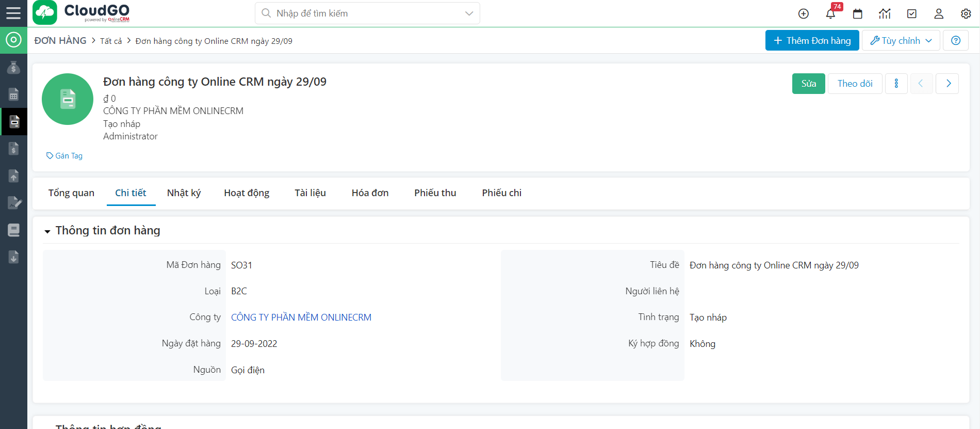
Task: Open the Phiếu chi tab
Action: tap(501, 193)
